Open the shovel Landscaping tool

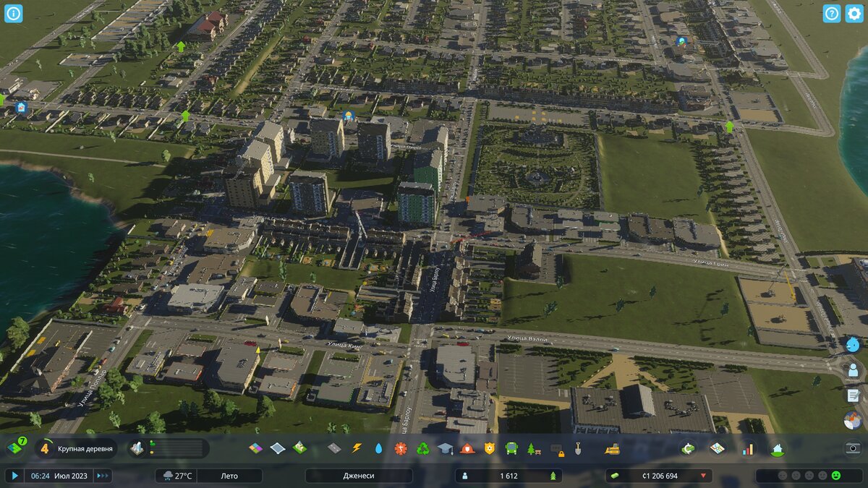point(578,448)
